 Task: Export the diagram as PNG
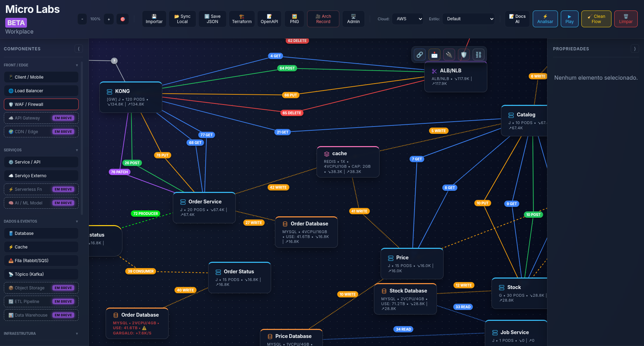(x=294, y=19)
